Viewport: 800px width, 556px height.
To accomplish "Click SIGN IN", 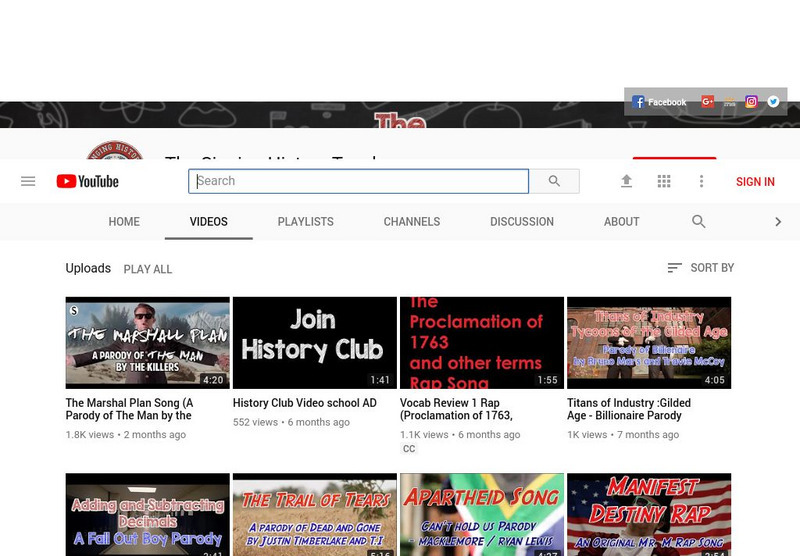I will pyautogui.click(x=755, y=182).
